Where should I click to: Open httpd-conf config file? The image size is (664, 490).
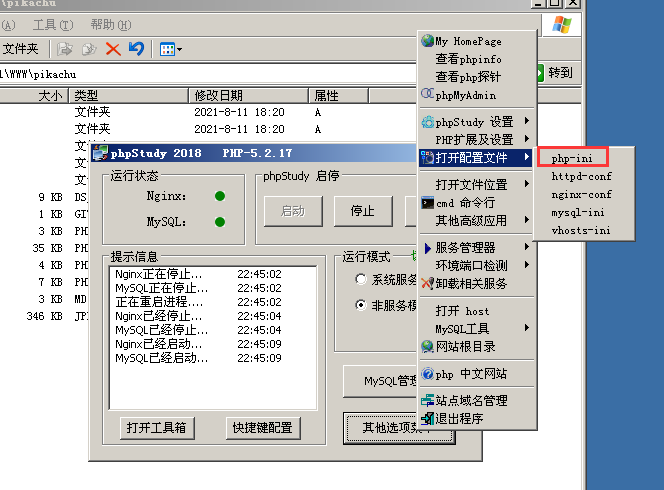[581, 176]
